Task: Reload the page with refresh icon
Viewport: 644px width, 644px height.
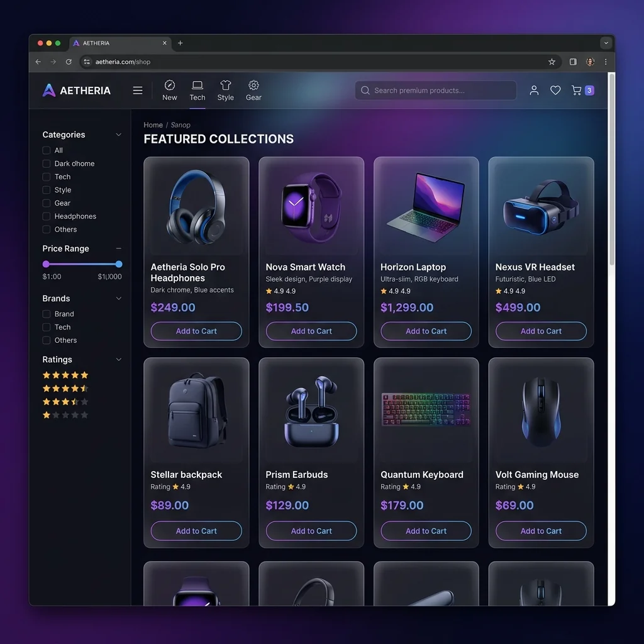Action: coord(69,62)
